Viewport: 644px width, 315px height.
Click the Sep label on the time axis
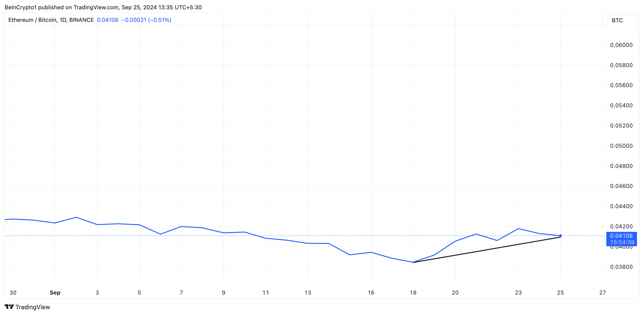pyautogui.click(x=55, y=292)
